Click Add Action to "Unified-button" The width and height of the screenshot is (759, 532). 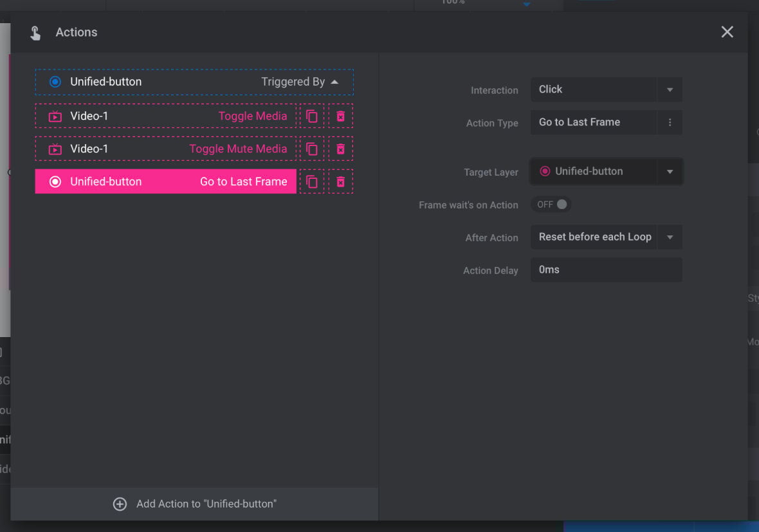click(194, 504)
